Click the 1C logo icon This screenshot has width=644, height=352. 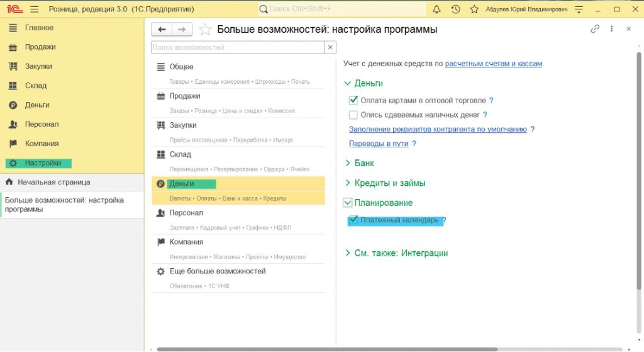point(15,9)
